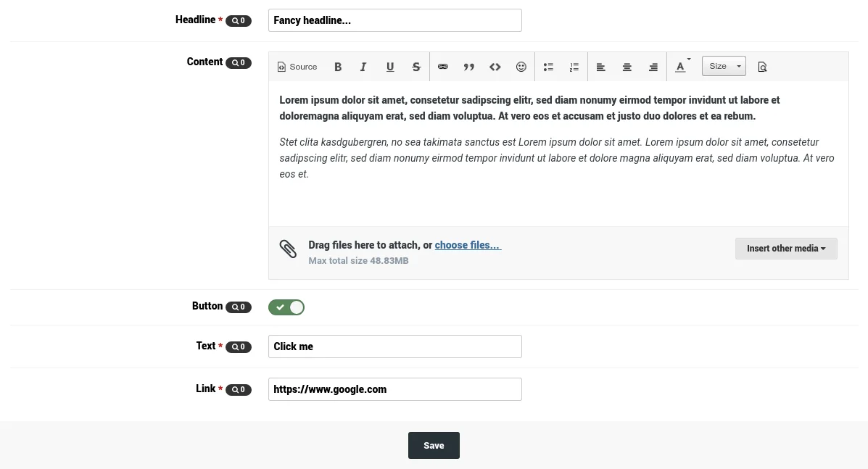Open the text color picker
The width and height of the screenshot is (868, 469).
[682, 67]
